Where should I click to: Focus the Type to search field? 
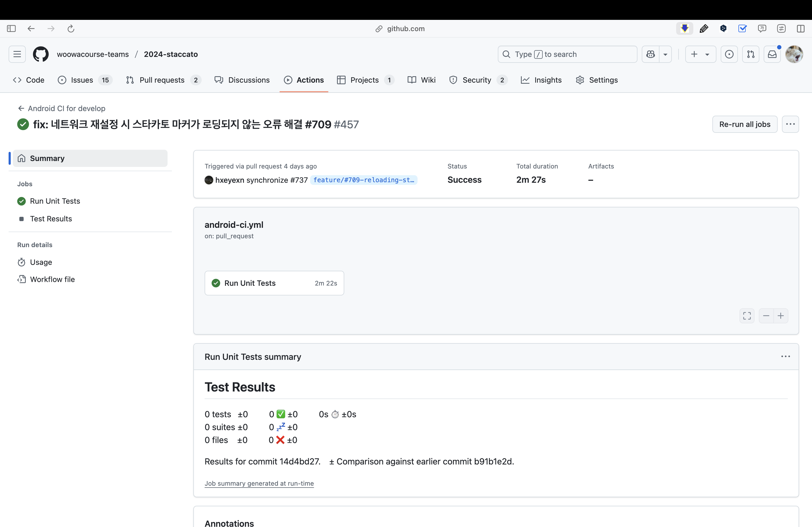pos(567,54)
